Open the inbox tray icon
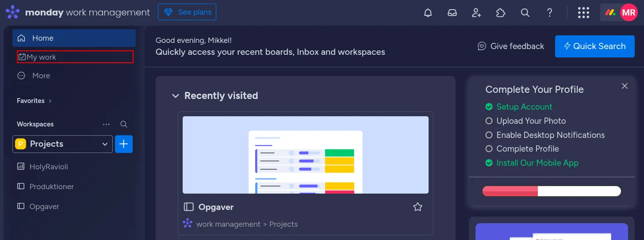Viewport: 644px width, 240px height. 452,12
